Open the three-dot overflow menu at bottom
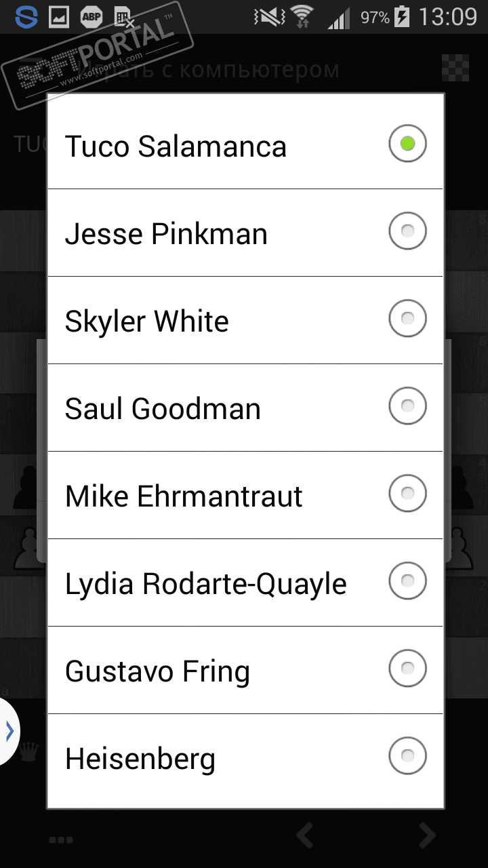This screenshot has width=488, height=868. point(61,840)
